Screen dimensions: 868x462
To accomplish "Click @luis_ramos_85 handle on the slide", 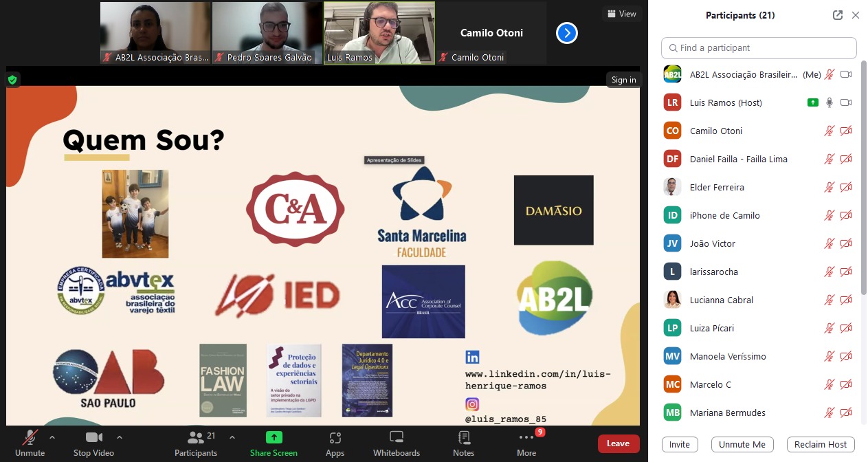I will pyautogui.click(x=505, y=419).
